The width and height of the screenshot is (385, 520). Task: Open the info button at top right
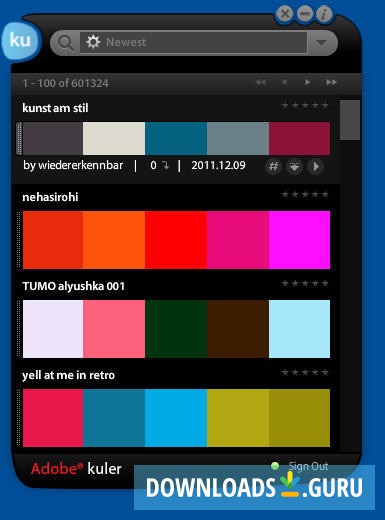coord(324,14)
